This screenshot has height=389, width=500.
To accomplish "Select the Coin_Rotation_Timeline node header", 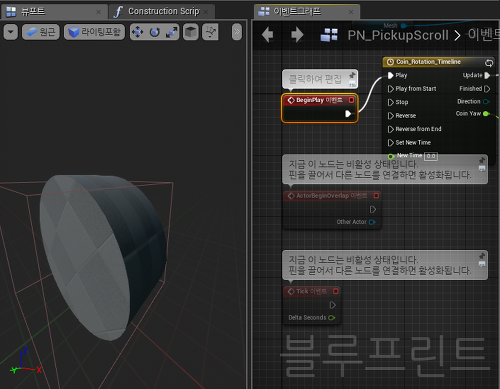I will 439,62.
